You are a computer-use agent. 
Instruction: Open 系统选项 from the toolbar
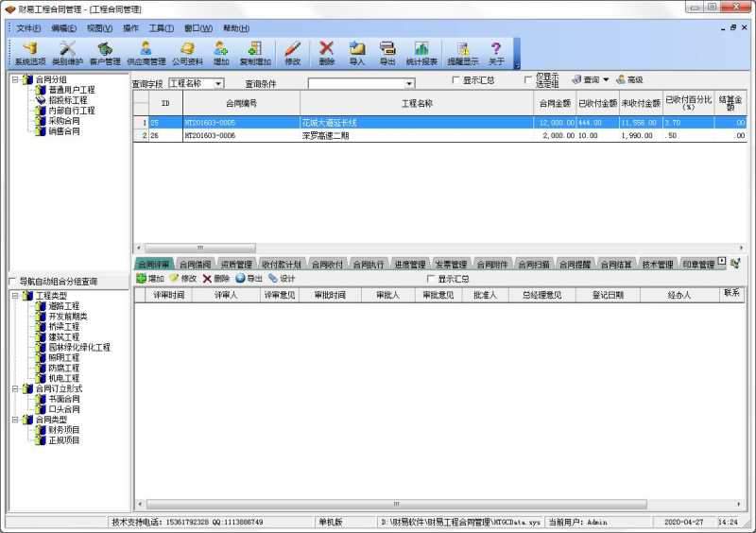point(30,52)
